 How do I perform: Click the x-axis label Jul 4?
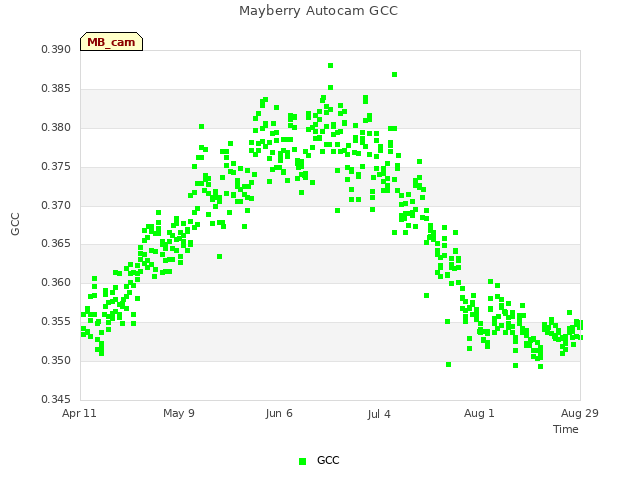click(379, 414)
